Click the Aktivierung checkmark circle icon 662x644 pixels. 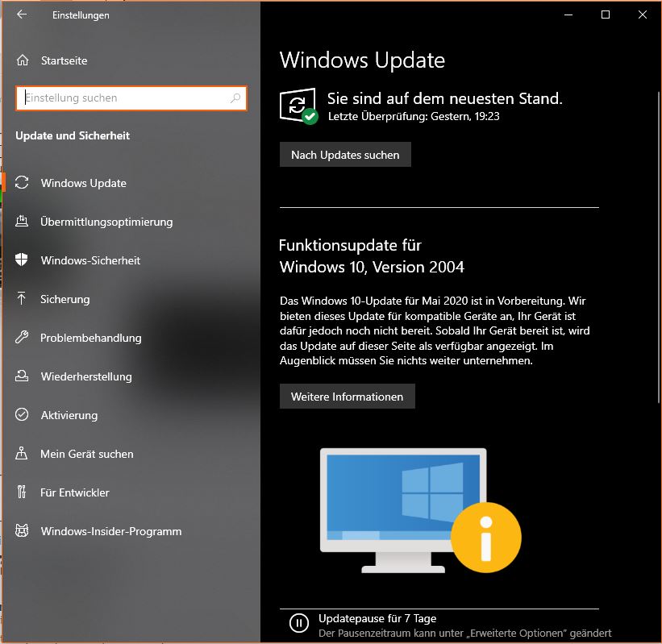tap(22, 414)
